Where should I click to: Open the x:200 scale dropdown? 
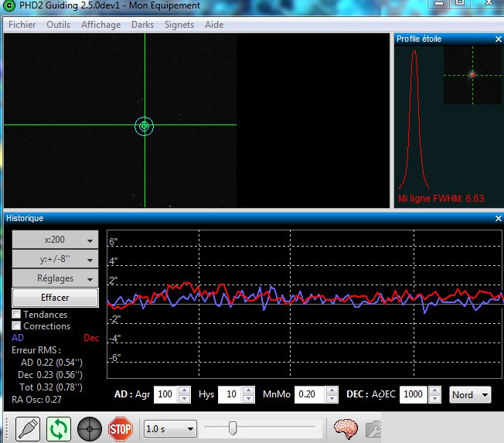tap(55, 240)
